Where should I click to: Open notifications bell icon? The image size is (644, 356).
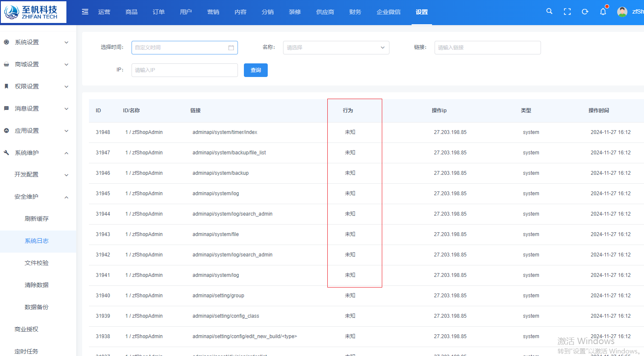(603, 11)
